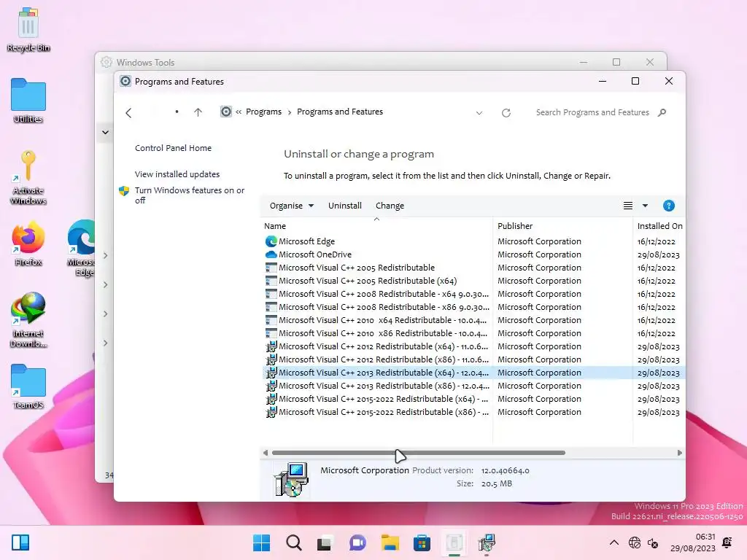
Task: Open the Widgets panel on taskbar
Action: coord(20,542)
